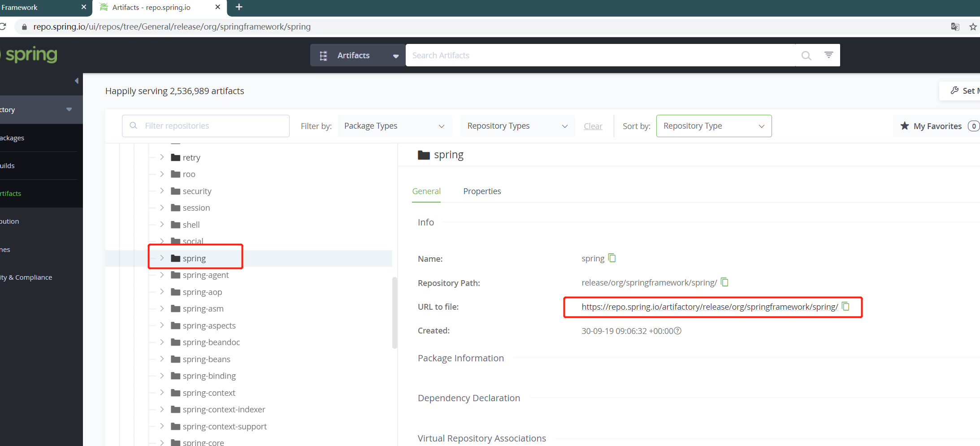Collapse the left sidebar arrow
Image resolution: width=980 pixels, height=446 pixels.
pyautogui.click(x=77, y=81)
